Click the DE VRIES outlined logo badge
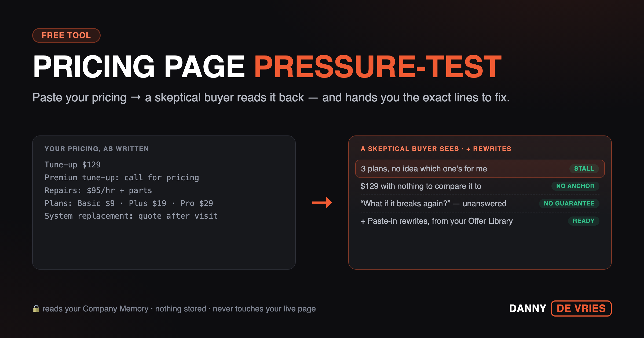 tap(581, 308)
